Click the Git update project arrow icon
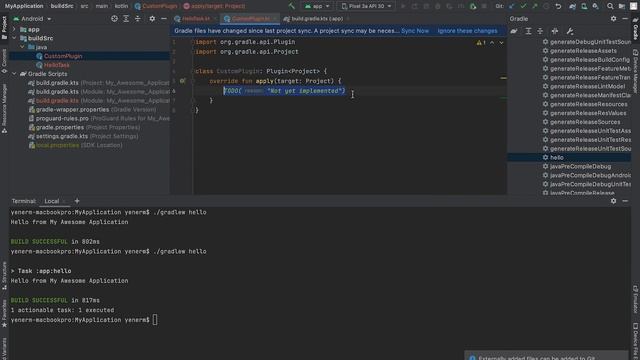Viewport: 640px width, 360px height. point(511,6)
